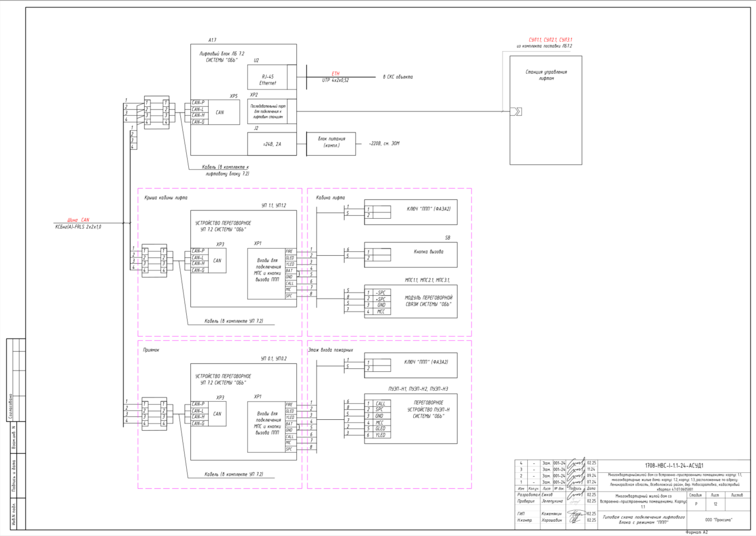Click the ООО "Проксима" title block cell

coord(719,520)
